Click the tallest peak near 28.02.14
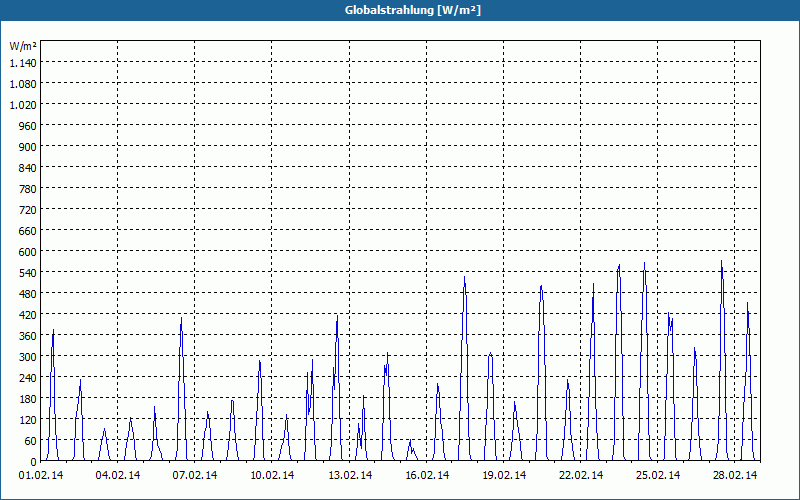The height and width of the screenshot is (500, 800). [x=721, y=262]
